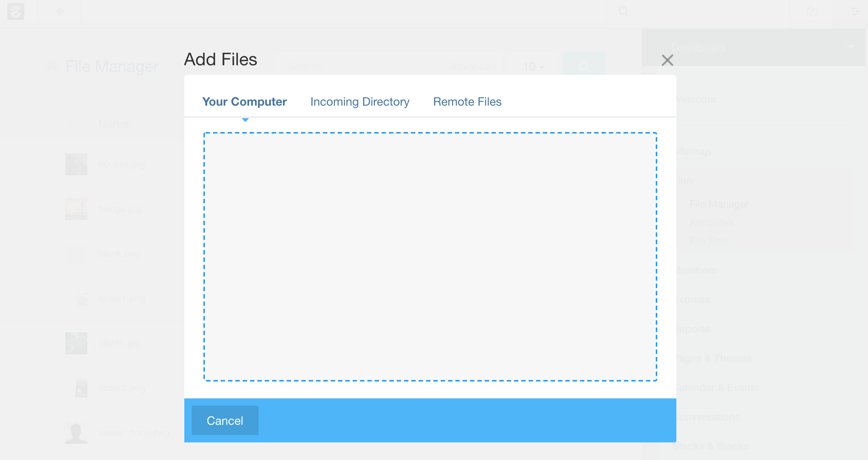
Task: Click the Cancel button
Action: (225, 420)
